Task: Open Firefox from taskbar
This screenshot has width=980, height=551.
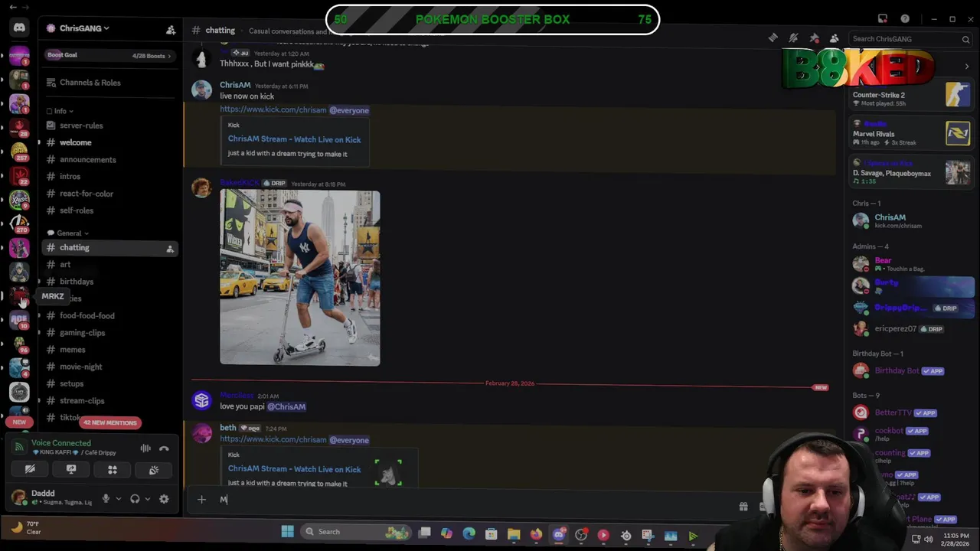Action: [536, 535]
